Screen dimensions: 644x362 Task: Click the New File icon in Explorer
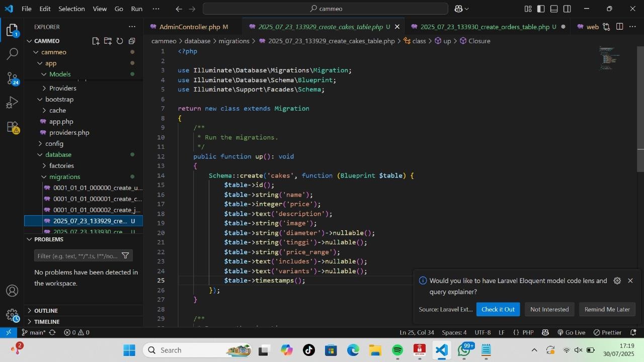96,41
